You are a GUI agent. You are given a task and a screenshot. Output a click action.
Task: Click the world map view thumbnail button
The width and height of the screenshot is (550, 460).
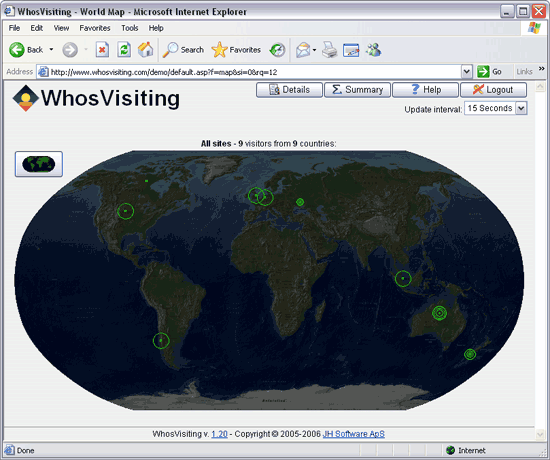pyautogui.click(x=39, y=164)
